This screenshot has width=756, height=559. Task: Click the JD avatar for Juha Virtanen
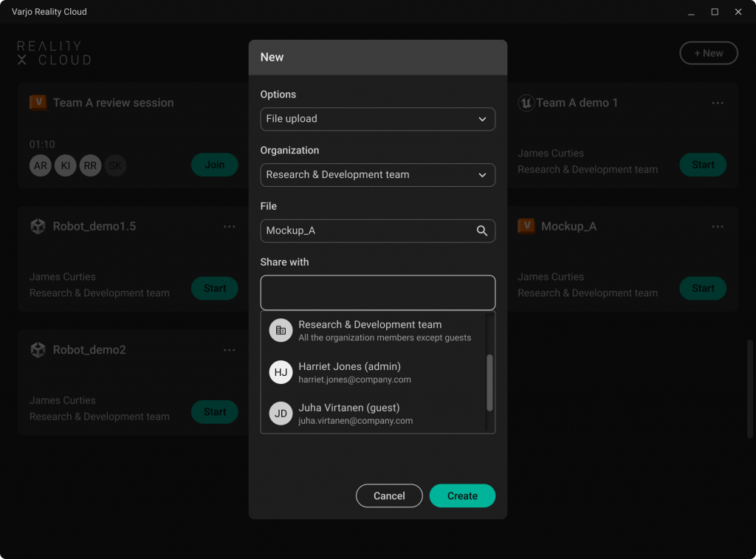[x=281, y=414]
